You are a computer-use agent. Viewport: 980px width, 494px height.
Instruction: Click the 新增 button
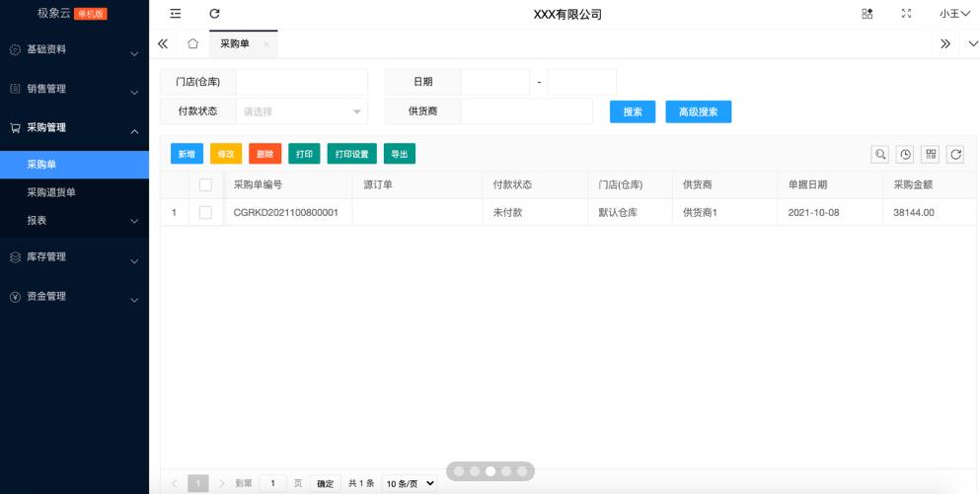pyautogui.click(x=187, y=154)
